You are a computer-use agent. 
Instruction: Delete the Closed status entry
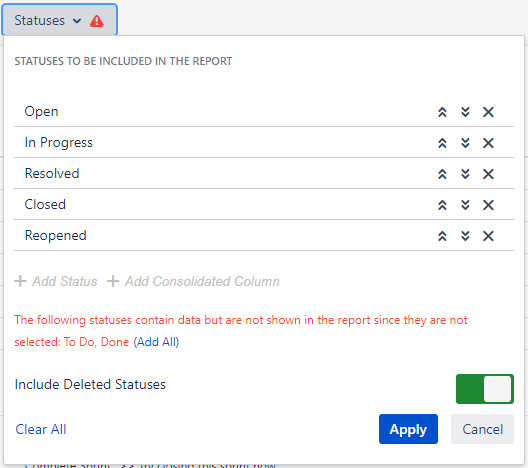(488, 205)
